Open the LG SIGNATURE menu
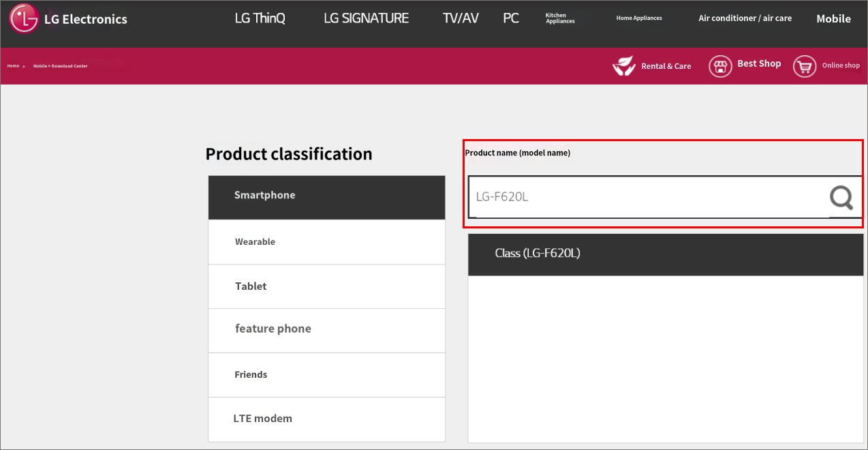Image resolution: width=868 pixels, height=450 pixels. [367, 18]
